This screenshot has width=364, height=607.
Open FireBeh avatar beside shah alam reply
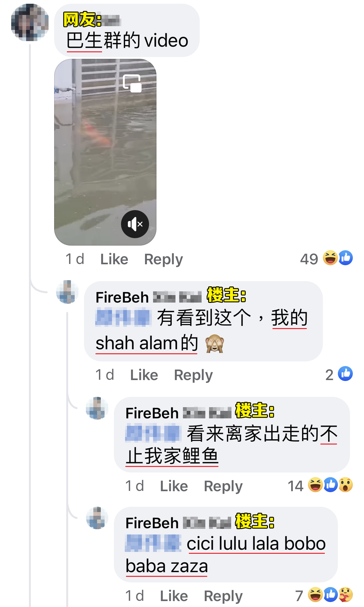[x=67, y=292]
